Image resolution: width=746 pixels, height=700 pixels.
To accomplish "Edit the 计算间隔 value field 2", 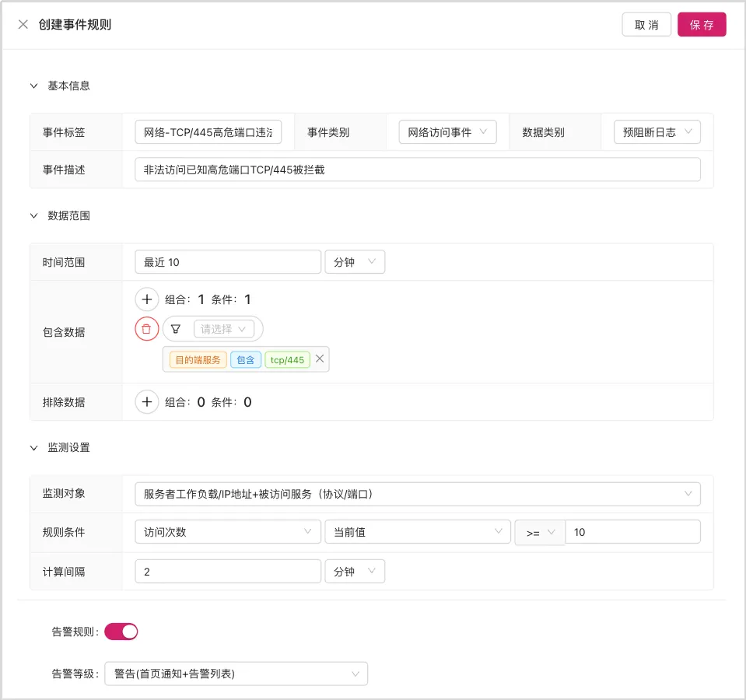I will click(x=228, y=572).
